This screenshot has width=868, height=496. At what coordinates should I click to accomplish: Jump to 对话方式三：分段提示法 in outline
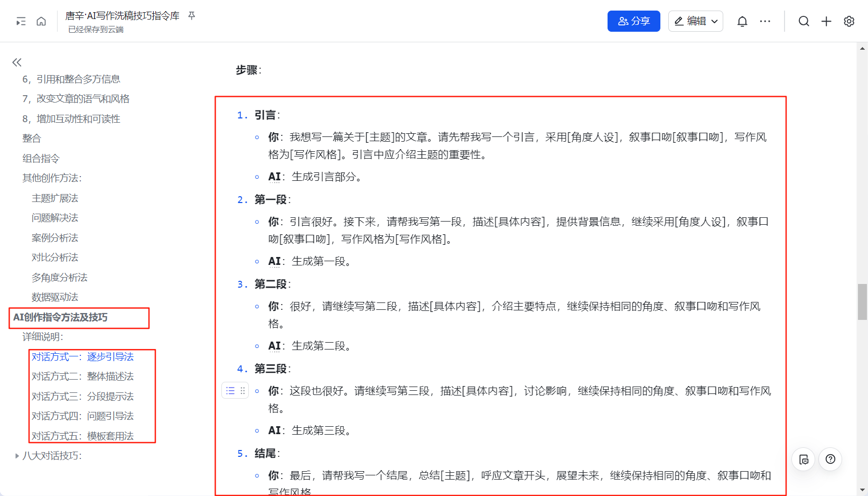pos(83,397)
